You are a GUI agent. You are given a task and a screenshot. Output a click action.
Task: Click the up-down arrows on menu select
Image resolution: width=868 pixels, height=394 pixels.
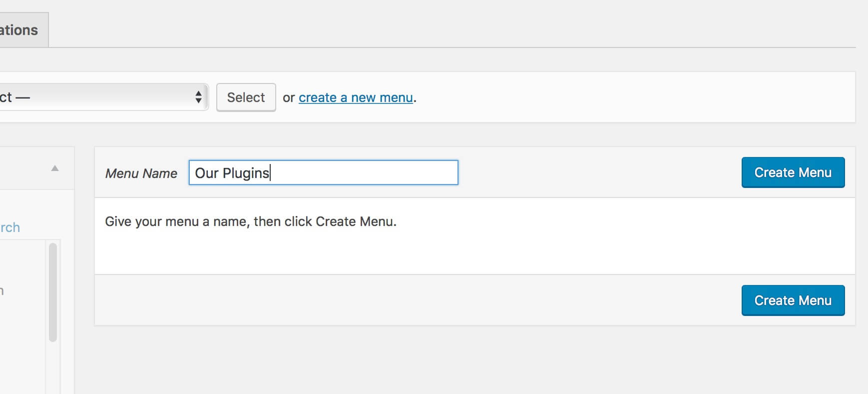[x=198, y=97]
